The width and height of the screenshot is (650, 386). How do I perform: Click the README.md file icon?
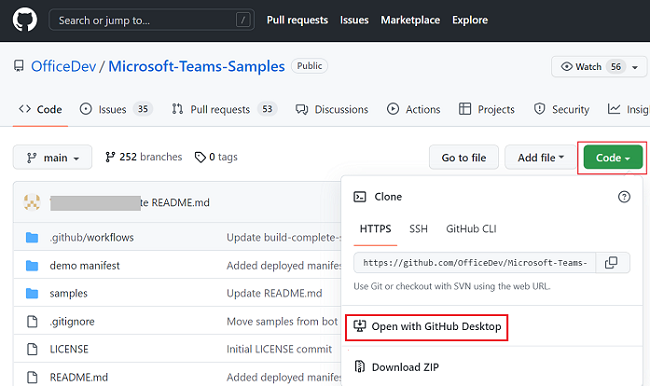pos(32,377)
